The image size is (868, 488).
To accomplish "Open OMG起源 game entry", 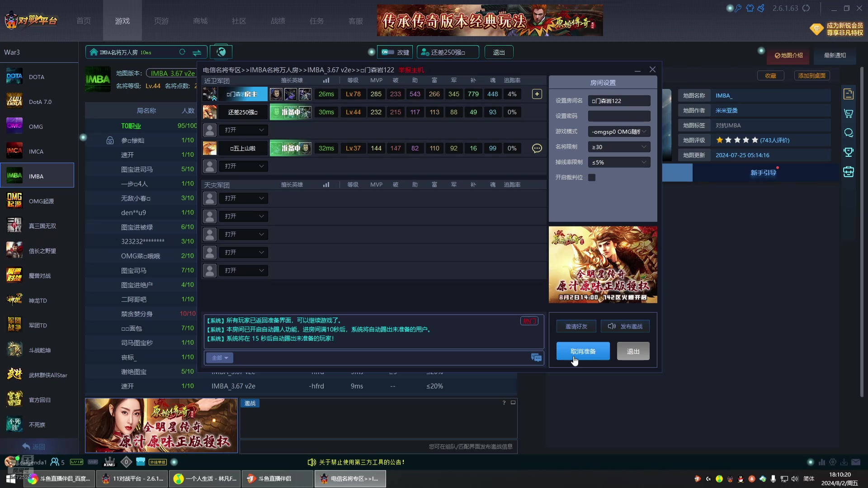I will tap(37, 201).
